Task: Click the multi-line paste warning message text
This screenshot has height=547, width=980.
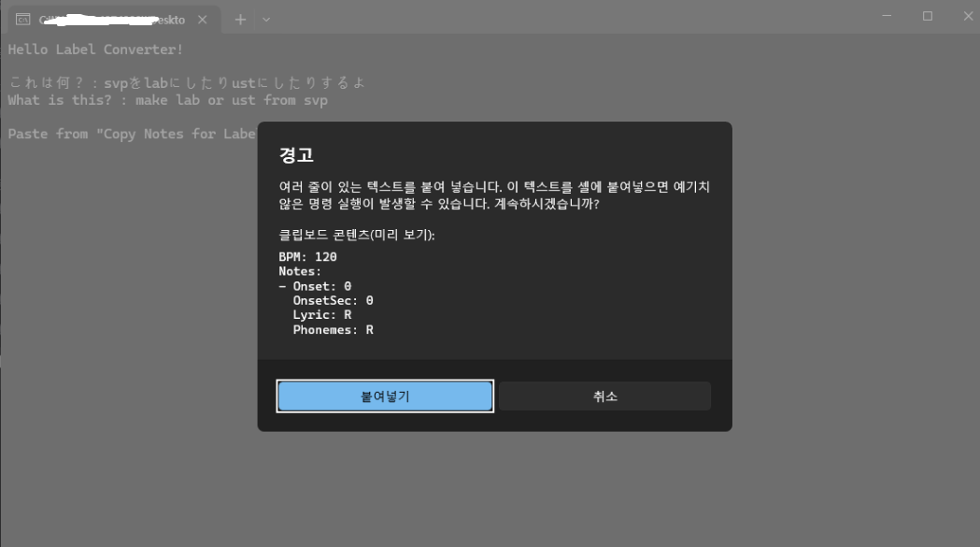Action: (x=494, y=195)
